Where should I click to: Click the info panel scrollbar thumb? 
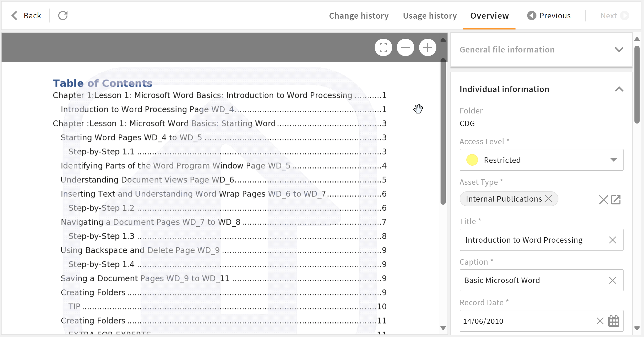637,85
